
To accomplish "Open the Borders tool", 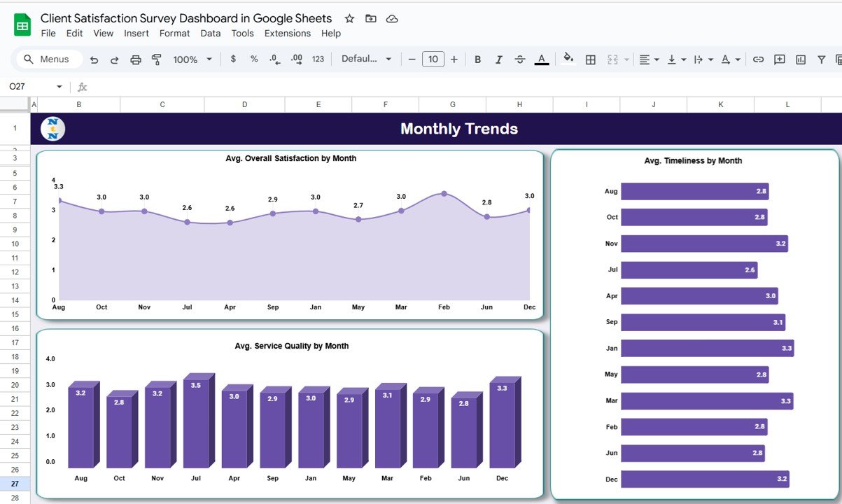I will click(x=590, y=59).
